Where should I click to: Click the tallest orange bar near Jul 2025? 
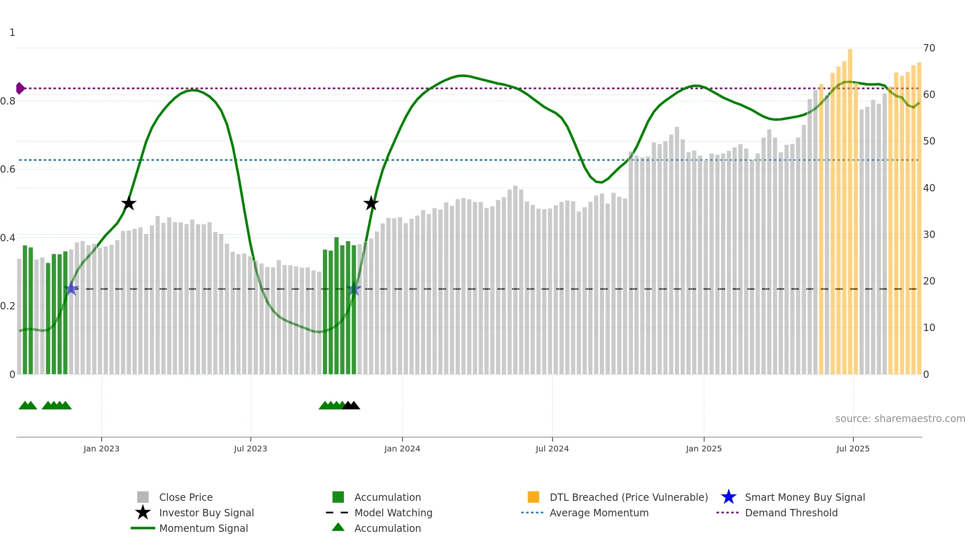coord(850,211)
